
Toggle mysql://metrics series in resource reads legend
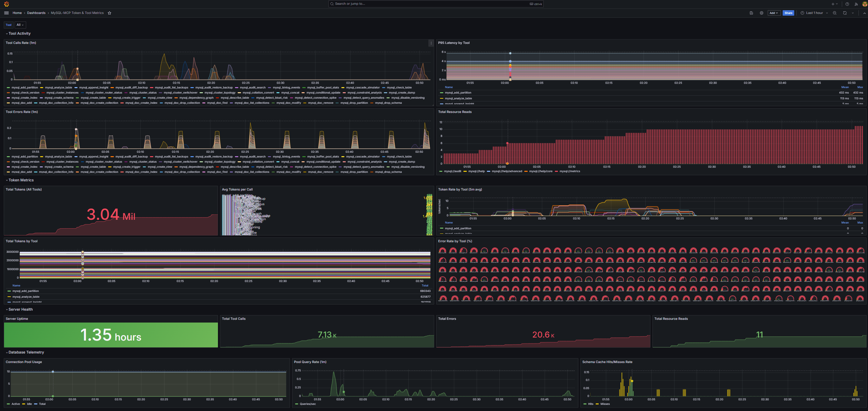tap(570, 171)
